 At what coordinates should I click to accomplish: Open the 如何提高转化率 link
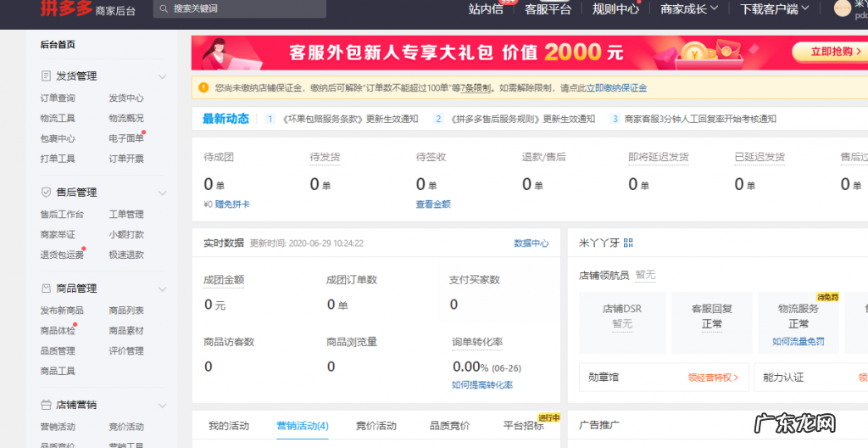coord(482,385)
